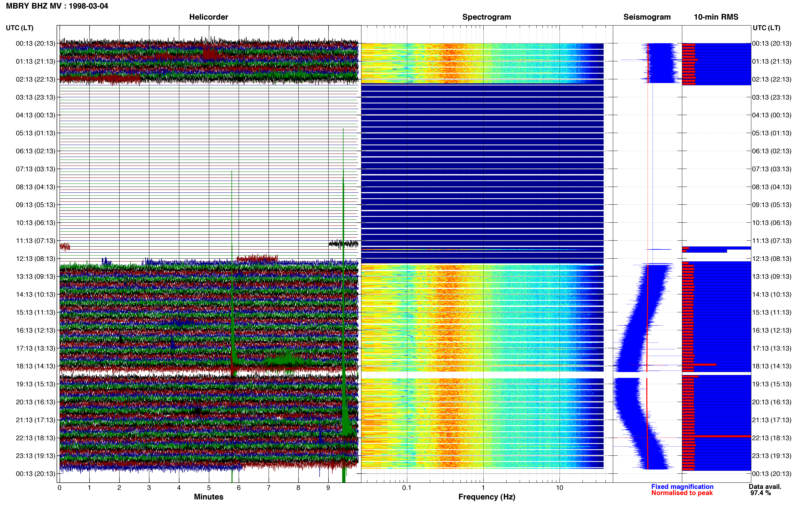Select '05:13 (01:13)' on the Helicorder time axis
The height and width of the screenshot is (508, 812).
pos(35,133)
